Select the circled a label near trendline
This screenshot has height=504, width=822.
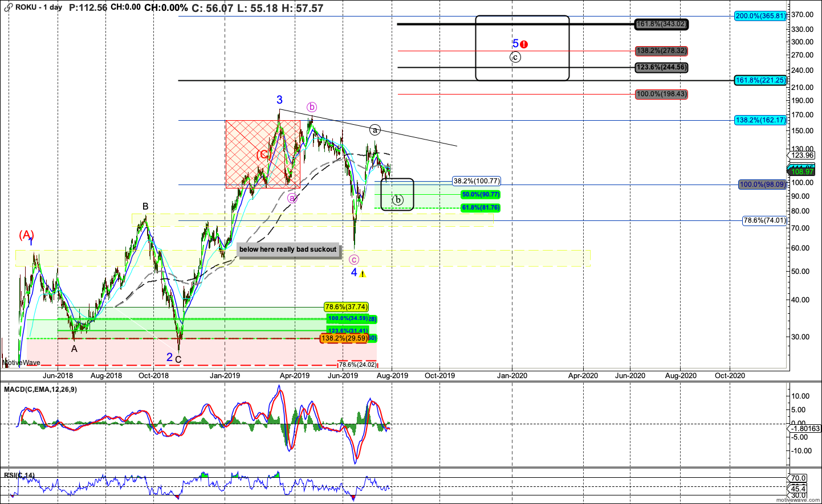tap(375, 130)
